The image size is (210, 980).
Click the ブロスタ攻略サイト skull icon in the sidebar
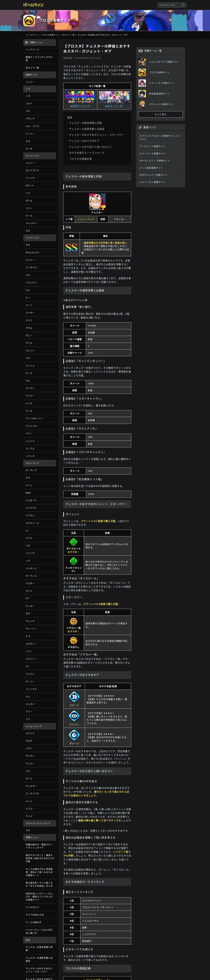click(142, 72)
